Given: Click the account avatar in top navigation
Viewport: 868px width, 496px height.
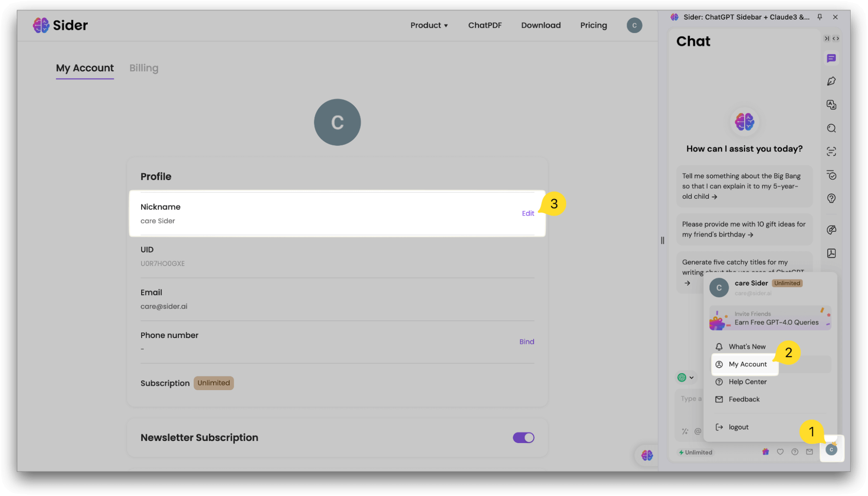Looking at the screenshot, I should point(634,25).
